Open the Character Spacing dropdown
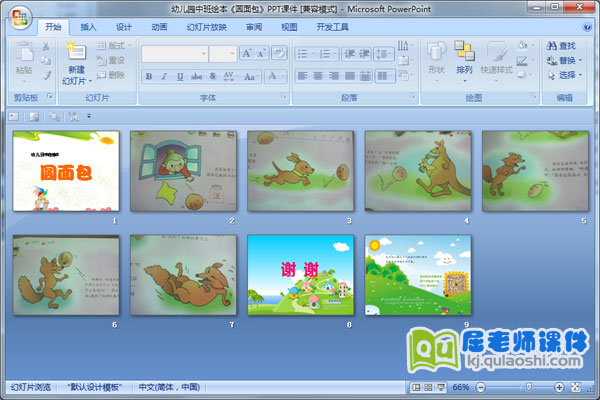The image size is (600, 400). 230,76
